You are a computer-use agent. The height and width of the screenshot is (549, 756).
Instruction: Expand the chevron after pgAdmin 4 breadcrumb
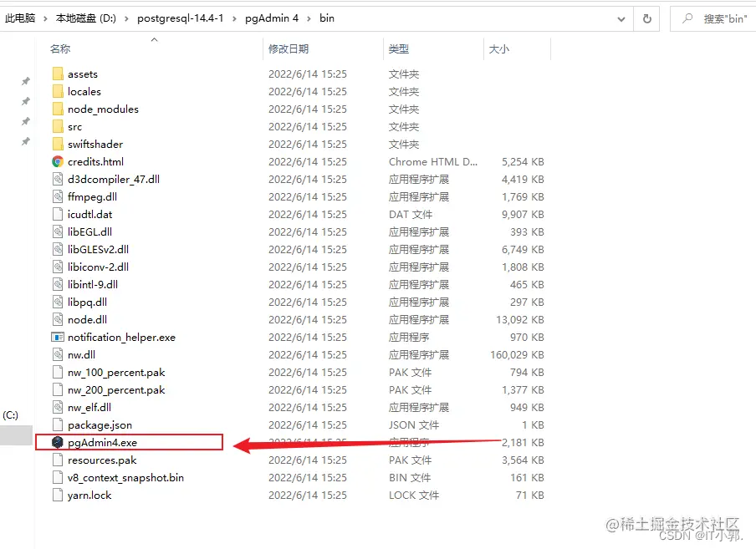[309, 18]
